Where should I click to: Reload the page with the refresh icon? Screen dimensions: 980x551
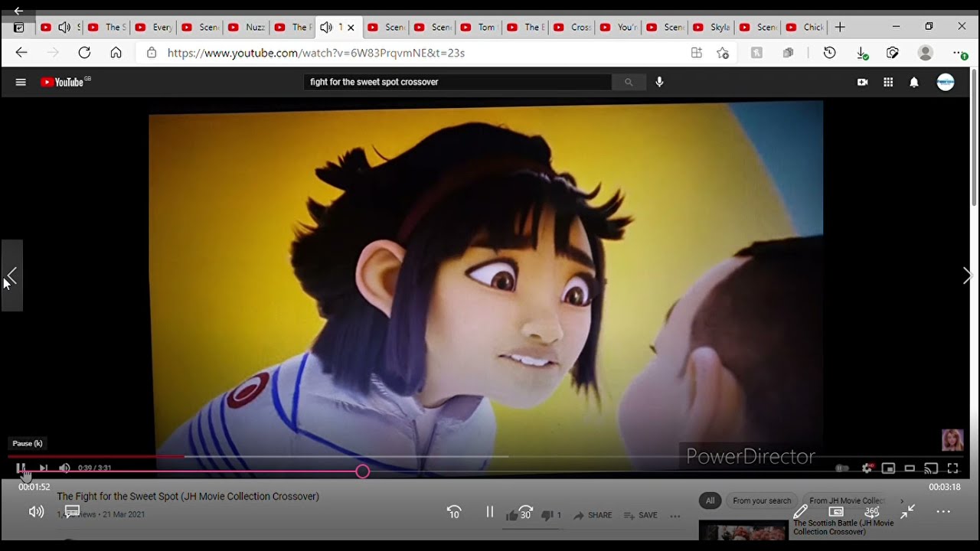[x=84, y=53]
